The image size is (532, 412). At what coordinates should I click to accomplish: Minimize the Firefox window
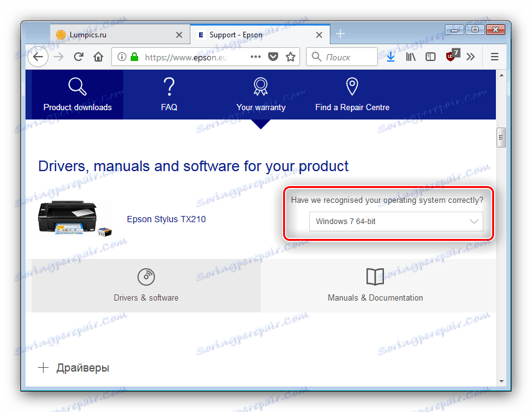pyautogui.click(x=455, y=30)
